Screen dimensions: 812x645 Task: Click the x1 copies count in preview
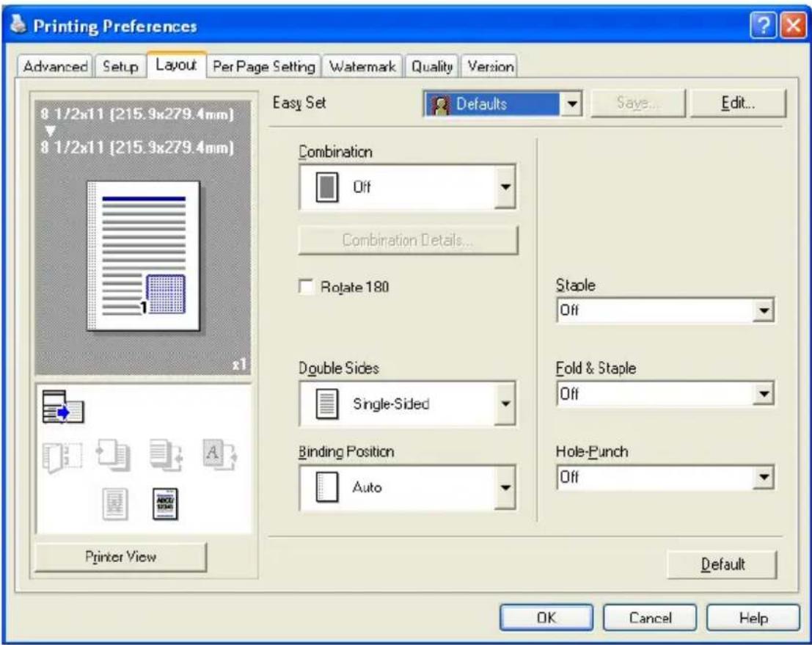point(238,364)
